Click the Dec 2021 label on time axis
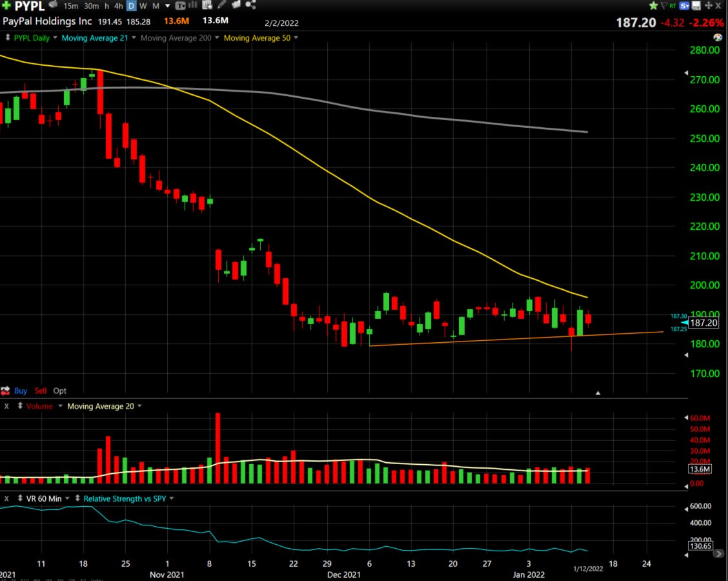The width and height of the screenshot is (728, 581). 343,575
